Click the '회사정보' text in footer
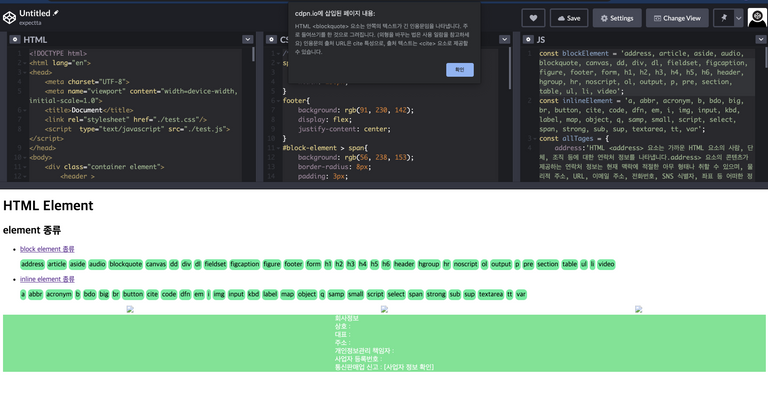 (x=347, y=318)
